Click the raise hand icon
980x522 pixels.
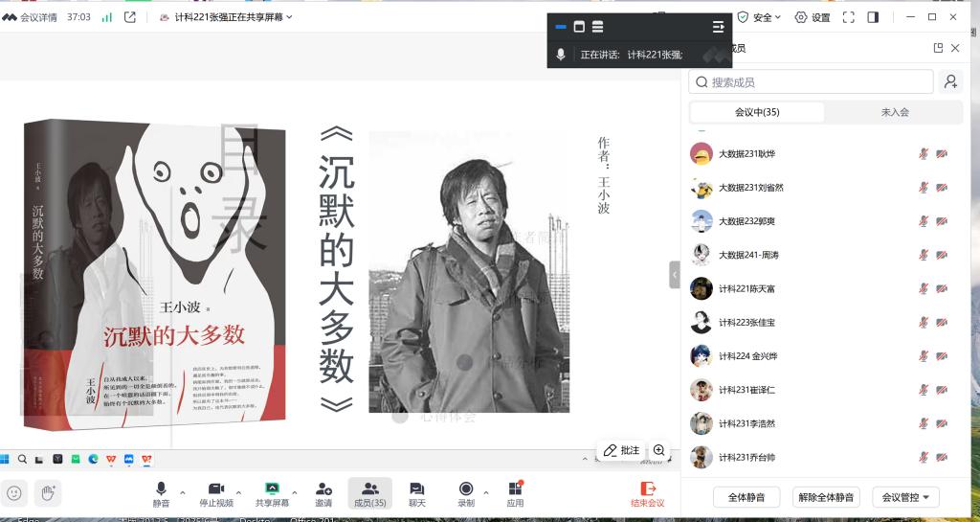[x=47, y=492]
